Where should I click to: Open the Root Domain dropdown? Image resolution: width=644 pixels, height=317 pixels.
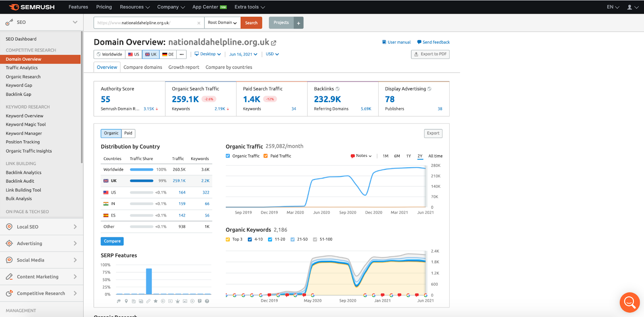[223, 23]
